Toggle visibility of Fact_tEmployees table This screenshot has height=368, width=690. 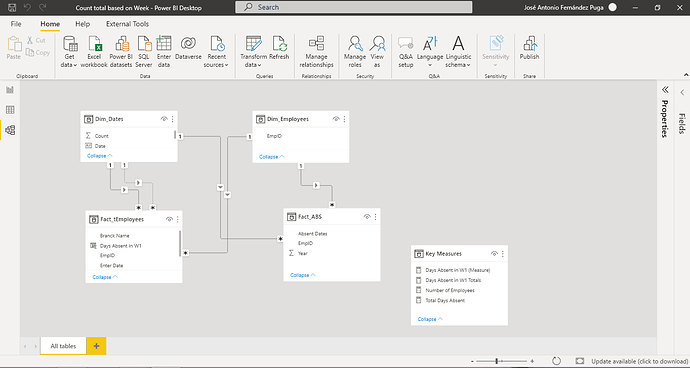click(169, 219)
